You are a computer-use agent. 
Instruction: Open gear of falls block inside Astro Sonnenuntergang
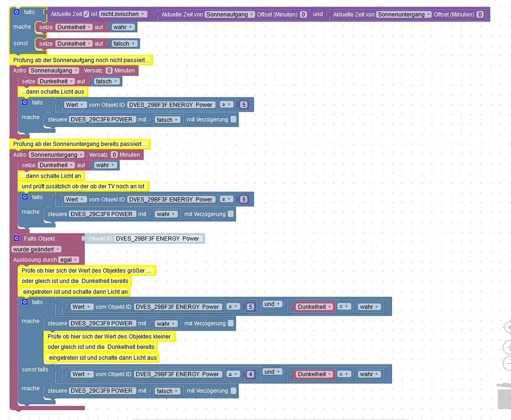(x=25, y=197)
